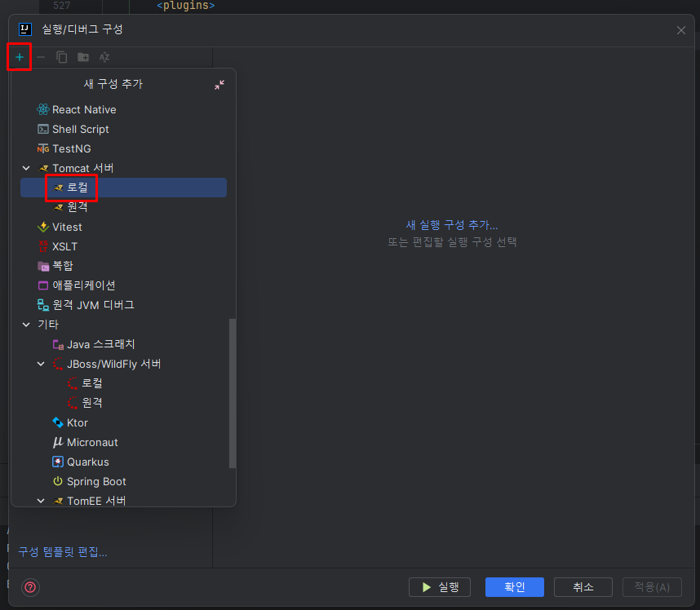Click 새 실행 구성 추가... link
Screen dimensions: 700x610
(452, 225)
